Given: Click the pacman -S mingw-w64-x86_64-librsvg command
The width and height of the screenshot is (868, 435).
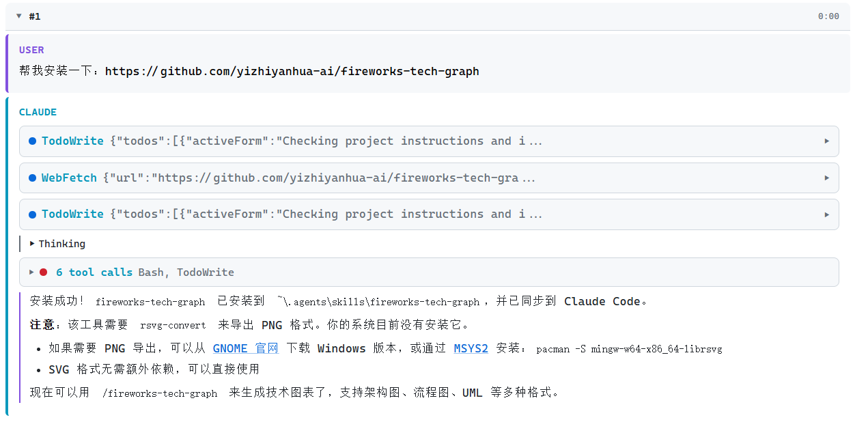Looking at the screenshot, I should coord(629,349).
